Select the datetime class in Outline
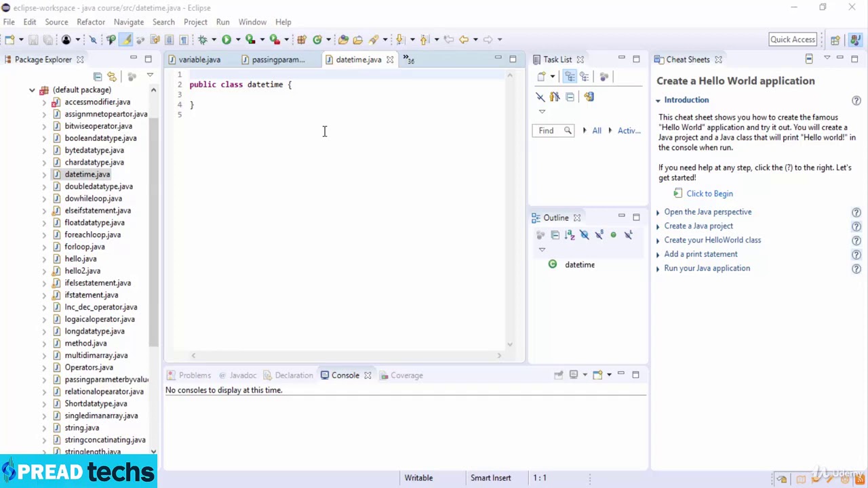The image size is (868, 488). pyautogui.click(x=580, y=265)
